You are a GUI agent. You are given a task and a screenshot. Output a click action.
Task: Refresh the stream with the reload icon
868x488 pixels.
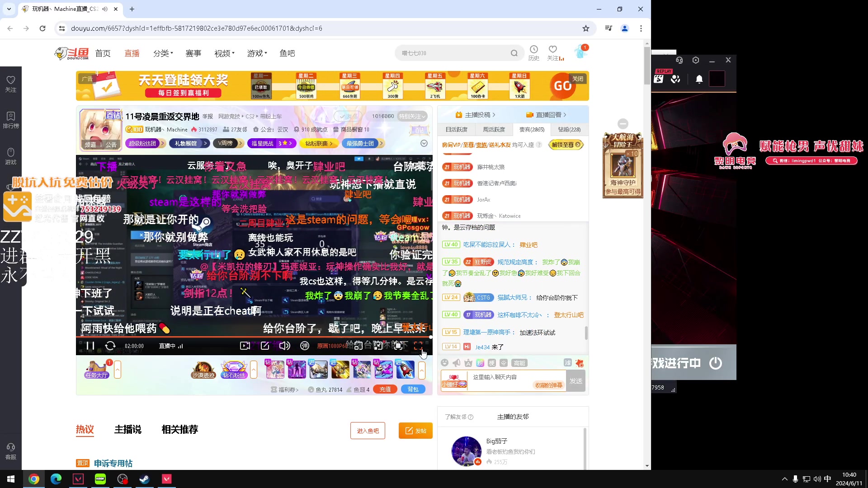point(110,346)
